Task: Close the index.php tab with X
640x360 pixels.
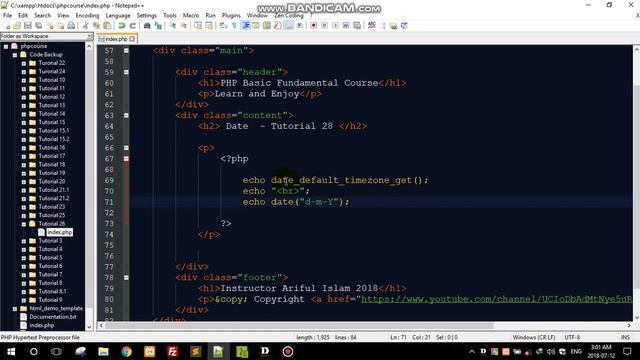Action: (x=132, y=39)
